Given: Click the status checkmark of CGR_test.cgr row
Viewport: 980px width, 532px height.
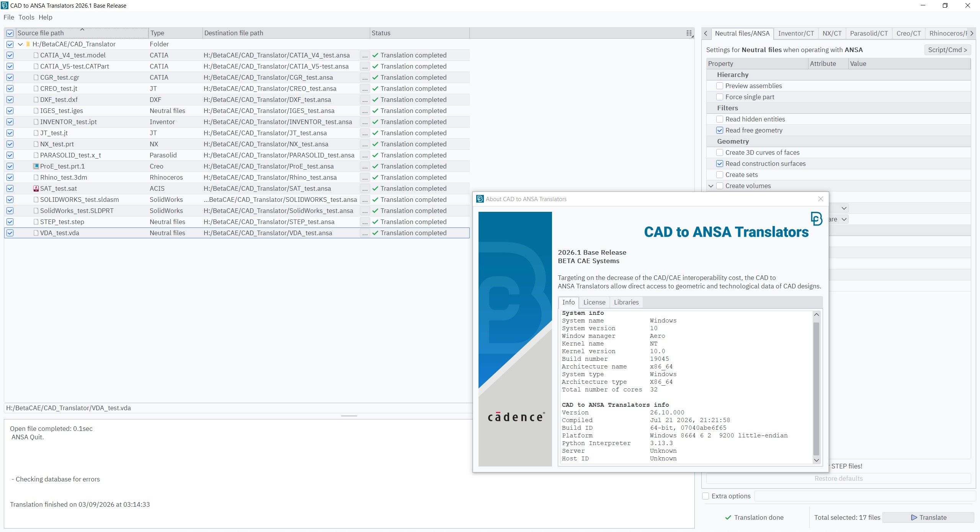Looking at the screenshot, I should [375, 77].
